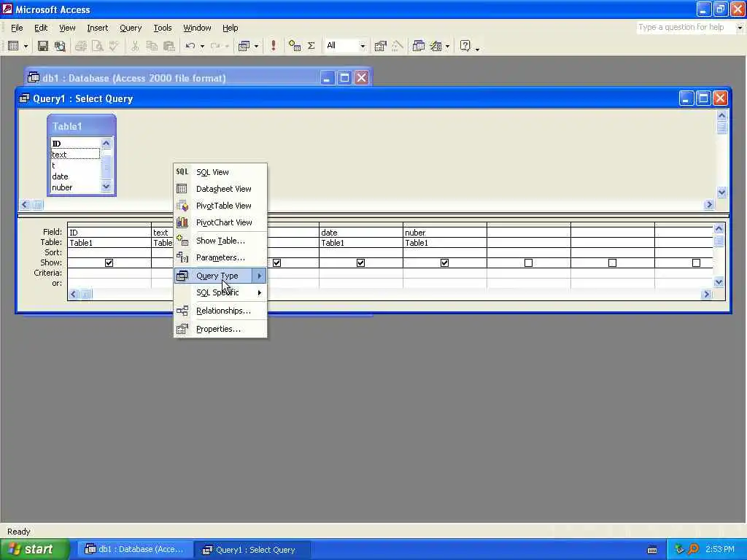The width and height of the screenshot is (747, 560).
Task: Click the design grid horizontal scroll right arrow
Action: [x=706, y=294]
